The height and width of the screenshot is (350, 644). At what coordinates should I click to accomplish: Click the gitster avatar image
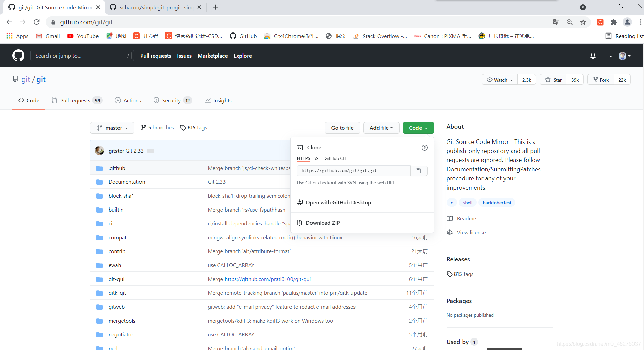click(100, 151)
